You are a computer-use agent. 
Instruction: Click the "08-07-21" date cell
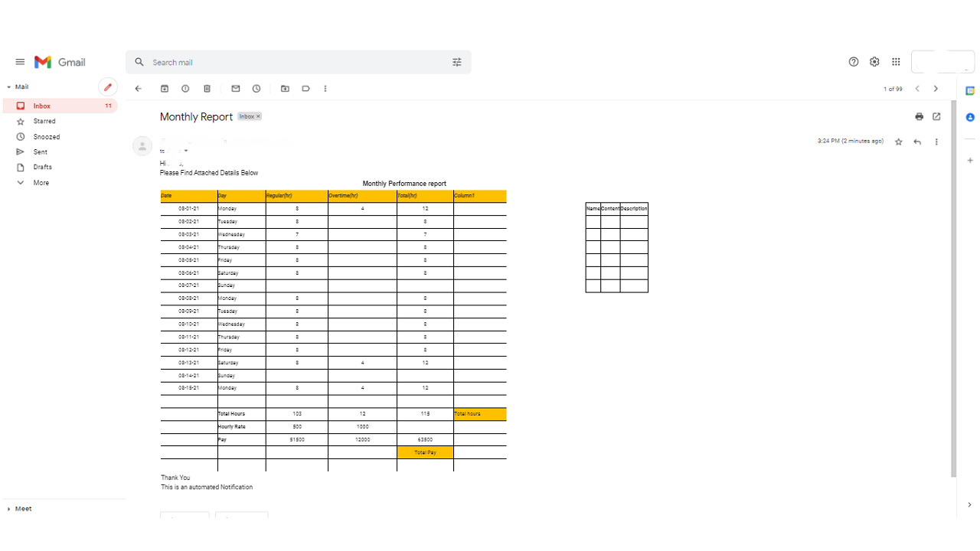pyautogui.click(x=189, y=285)
